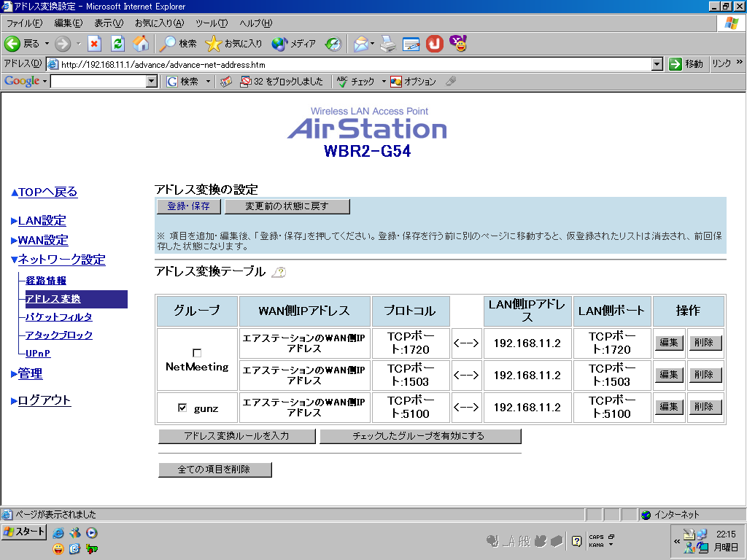747x560 pixels.
Task: Click チェックしたグループを有効にする button
Action: click(420, 436)
